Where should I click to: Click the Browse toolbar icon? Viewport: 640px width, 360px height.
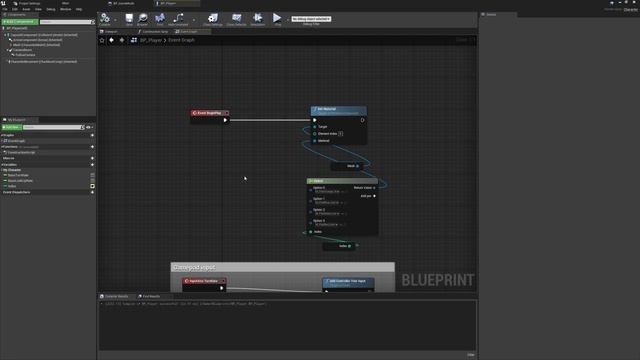click(142, 19)
